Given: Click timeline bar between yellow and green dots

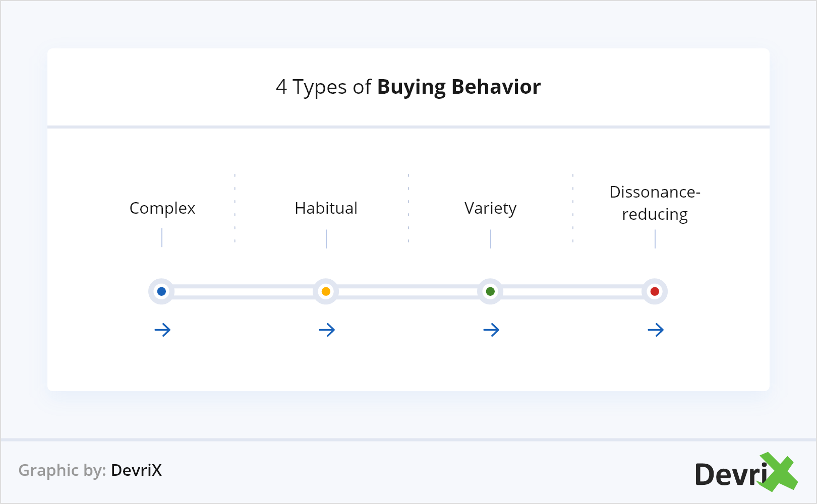Looking at the screenshot, I should [408, 291].
